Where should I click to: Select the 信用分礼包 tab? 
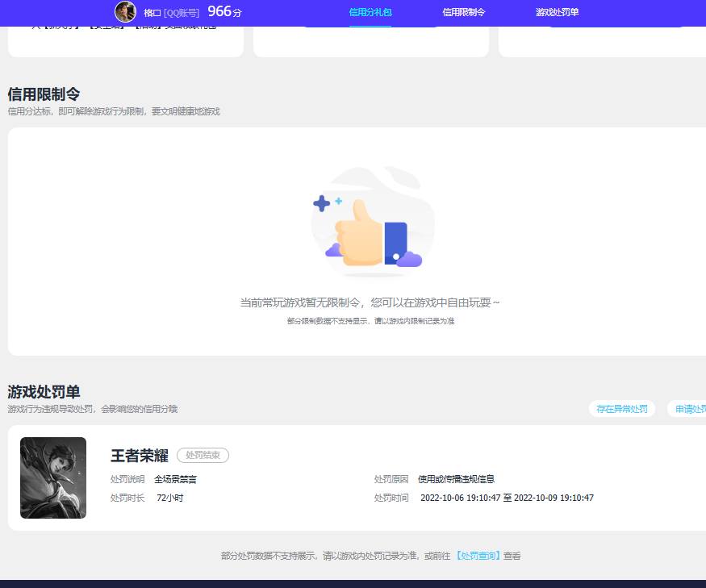tap(370, 12)
